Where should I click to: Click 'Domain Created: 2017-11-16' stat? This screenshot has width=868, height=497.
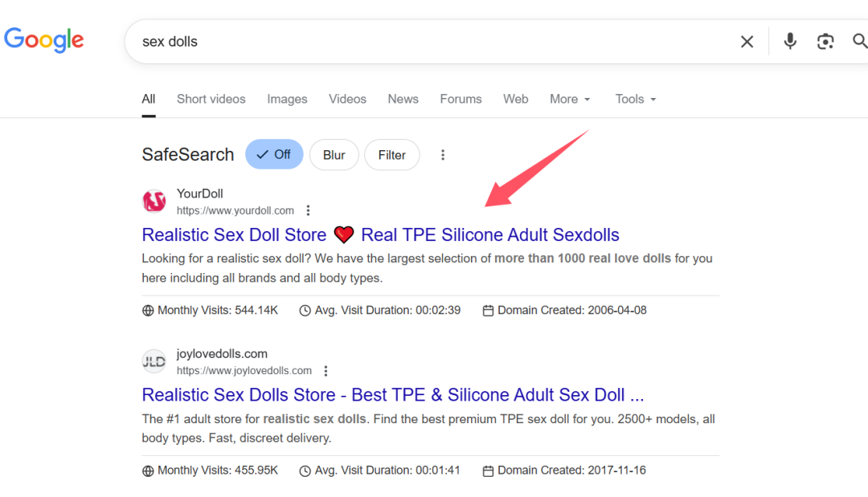point(572,471)
